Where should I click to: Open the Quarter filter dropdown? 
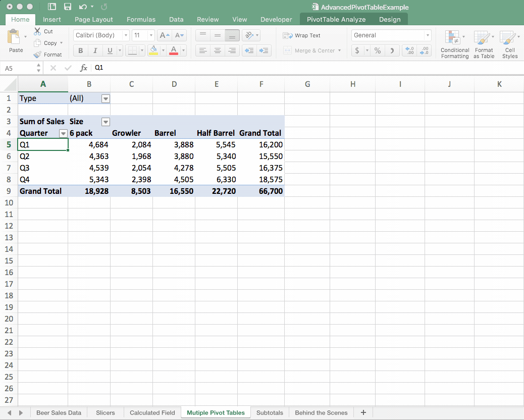pos(64,133)
